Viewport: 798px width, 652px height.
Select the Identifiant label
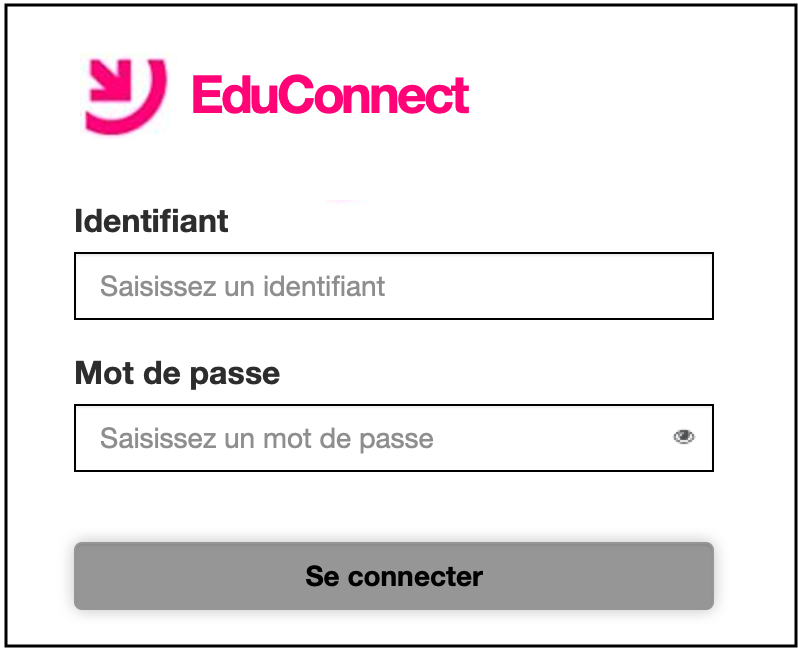pos(151,221)
